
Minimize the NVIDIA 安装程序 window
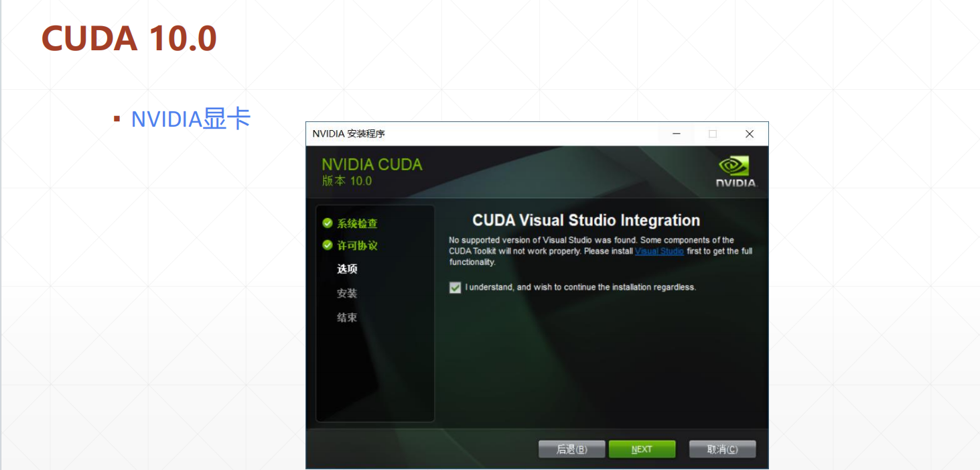click(x=677, y=134)
